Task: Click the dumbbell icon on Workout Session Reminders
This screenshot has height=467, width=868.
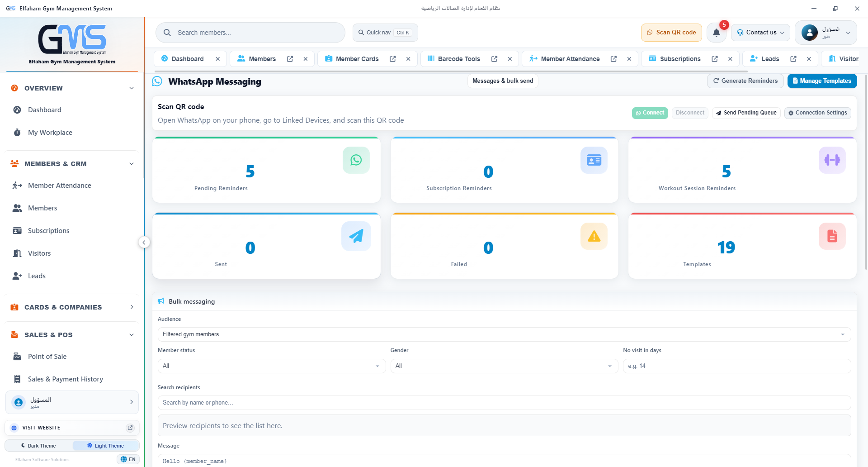Action: tap(832, 160)
